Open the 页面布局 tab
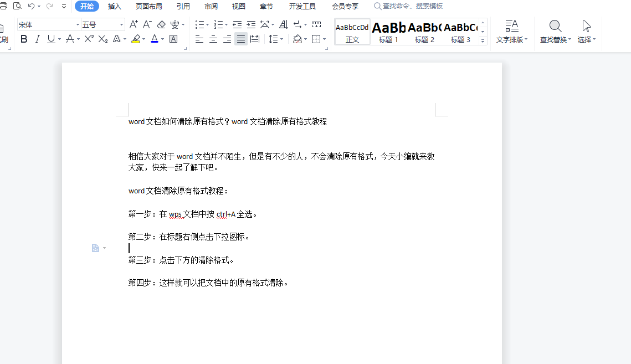 [149, 6]
